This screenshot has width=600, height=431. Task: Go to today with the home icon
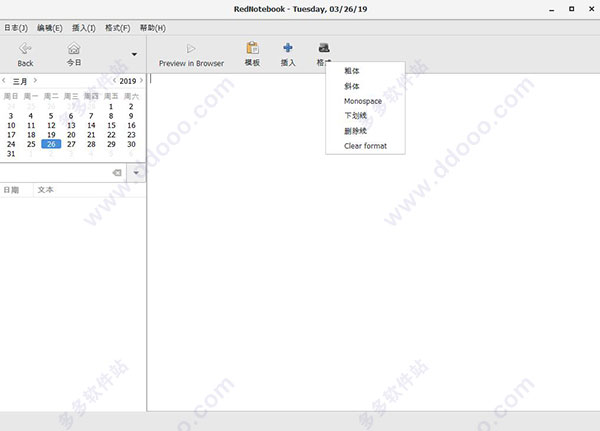pos(74,49)
